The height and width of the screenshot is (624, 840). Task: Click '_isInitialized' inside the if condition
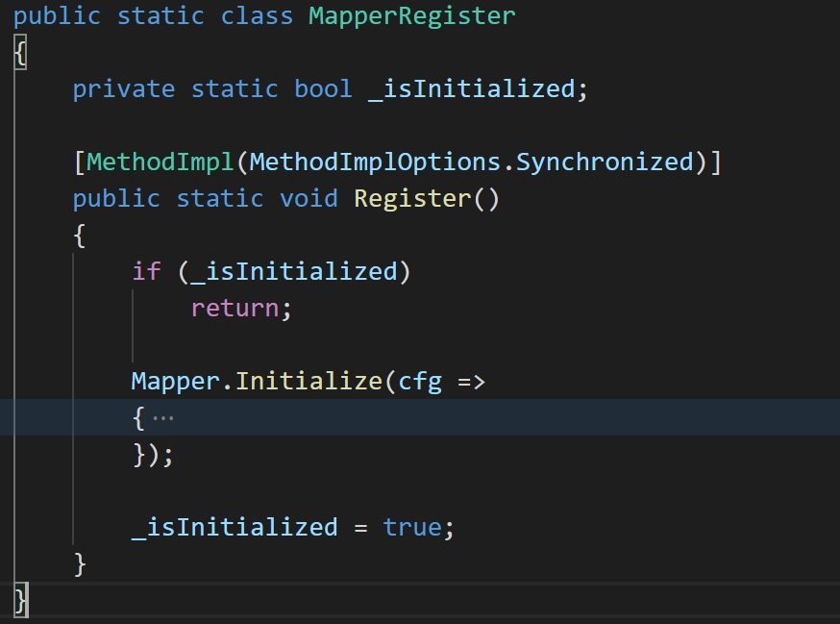(x=294, y=272)
